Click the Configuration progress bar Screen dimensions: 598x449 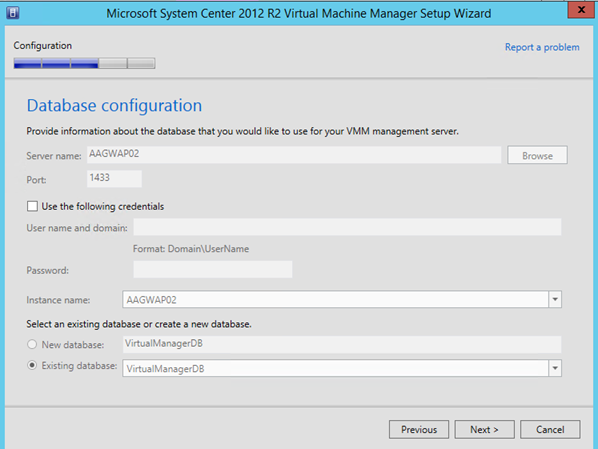pos(84,63)
